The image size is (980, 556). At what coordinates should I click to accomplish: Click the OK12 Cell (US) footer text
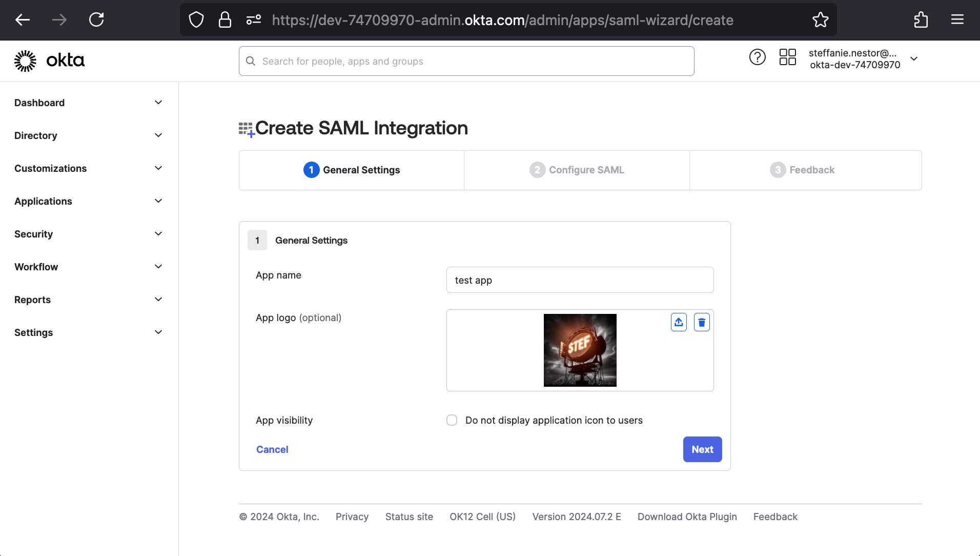[483, 517]
